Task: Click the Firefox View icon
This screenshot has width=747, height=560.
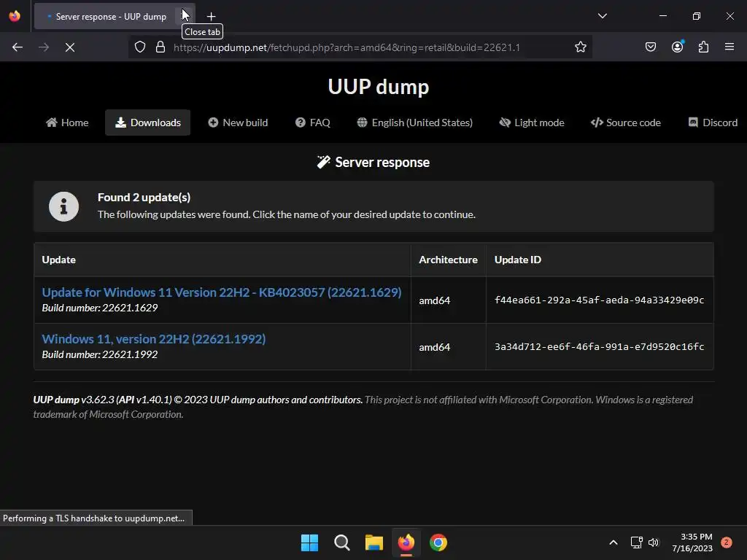Action: click(15, 16)
